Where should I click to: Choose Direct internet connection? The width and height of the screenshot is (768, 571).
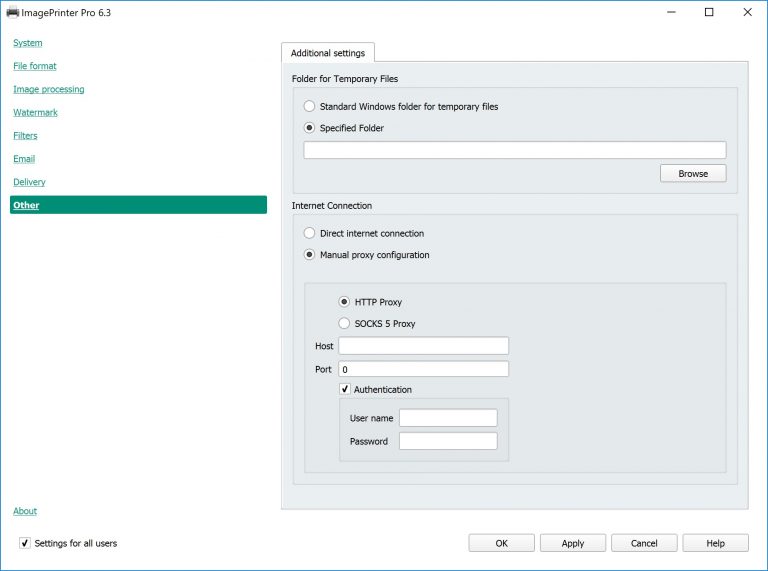(363, 233)
